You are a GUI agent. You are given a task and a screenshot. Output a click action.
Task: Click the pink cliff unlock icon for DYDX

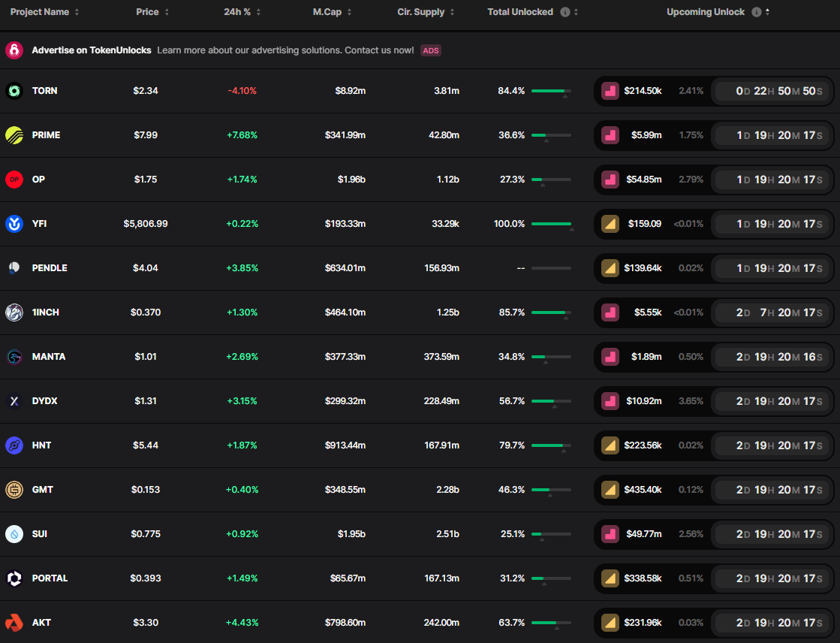[x=610, y=401]
